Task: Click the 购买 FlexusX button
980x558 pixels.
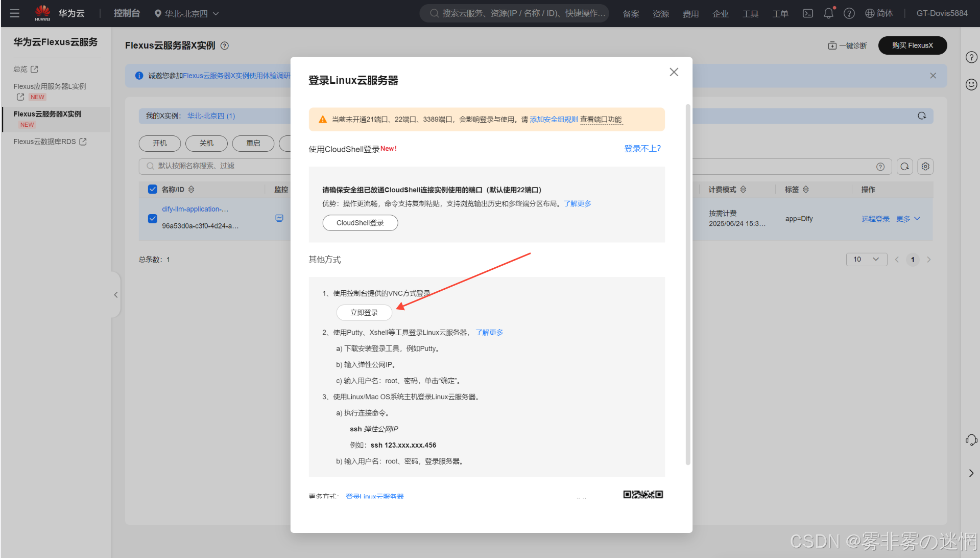Action: click(x=912, y=45)
